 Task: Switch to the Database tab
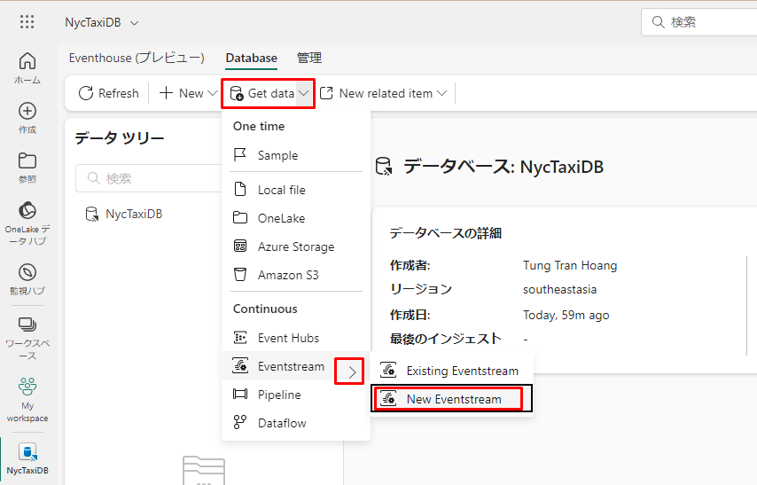(x=251, y=58)
